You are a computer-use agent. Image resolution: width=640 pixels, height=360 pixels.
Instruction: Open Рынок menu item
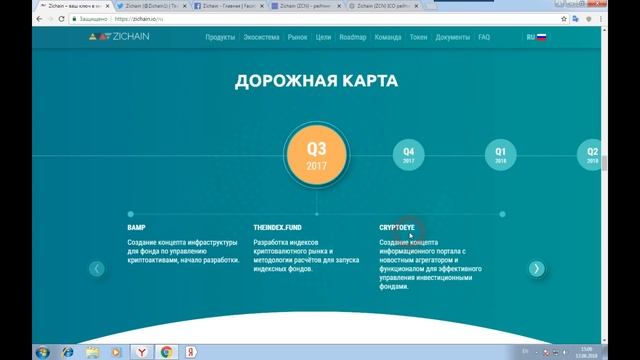click(x=297, y=37)
